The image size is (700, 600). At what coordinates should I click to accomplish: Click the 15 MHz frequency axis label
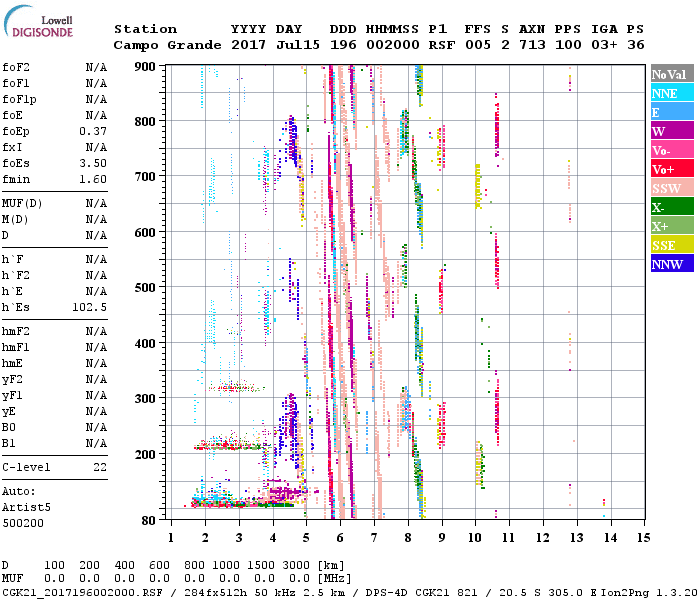click(643, 538)
